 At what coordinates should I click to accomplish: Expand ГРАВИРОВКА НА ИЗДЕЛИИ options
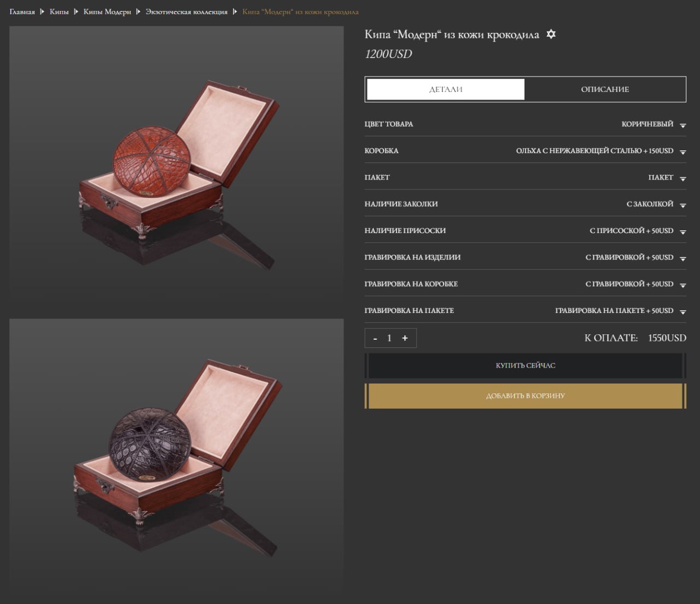pos(682,258)
